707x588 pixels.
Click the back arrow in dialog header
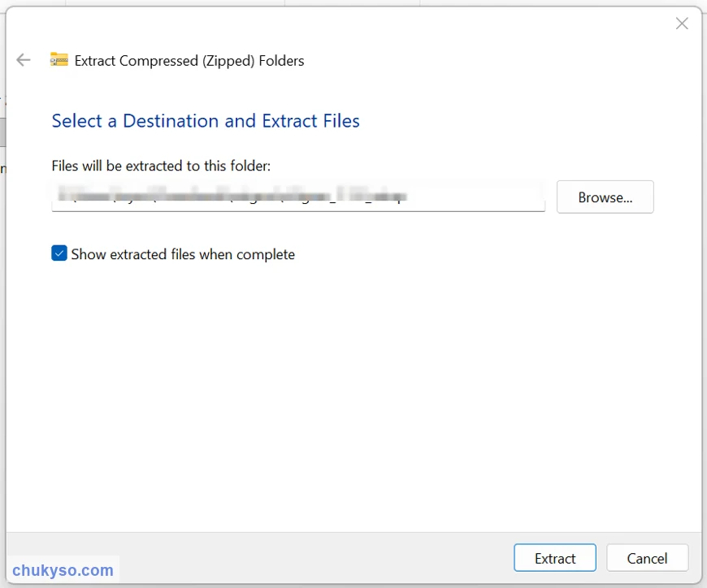tap(23, 60)
